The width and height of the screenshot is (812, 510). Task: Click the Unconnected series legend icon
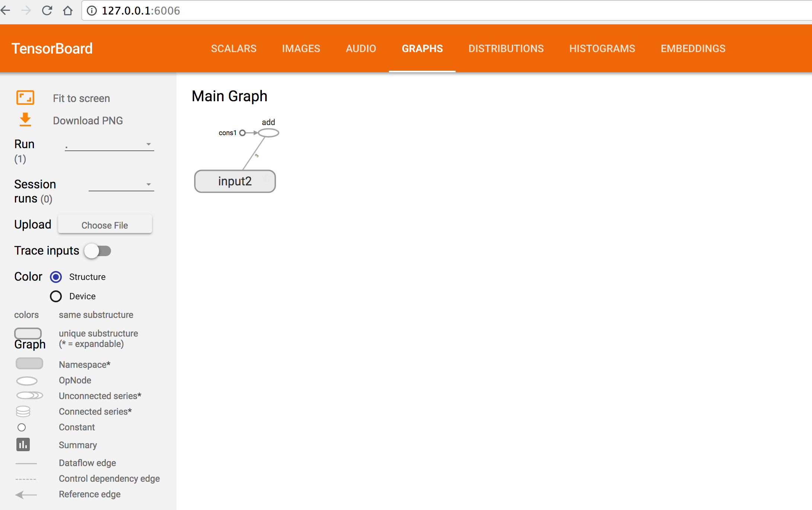pos(30,395)
